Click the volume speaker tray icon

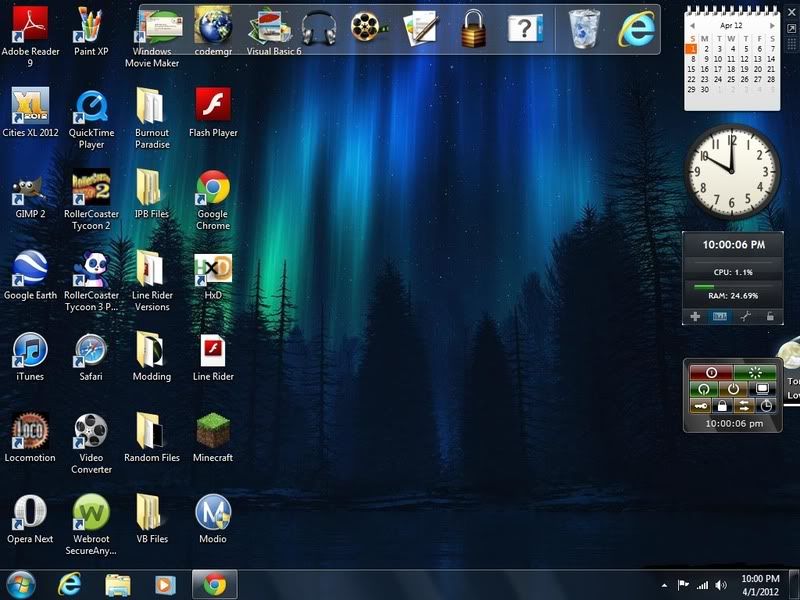(x=721, y=585)
